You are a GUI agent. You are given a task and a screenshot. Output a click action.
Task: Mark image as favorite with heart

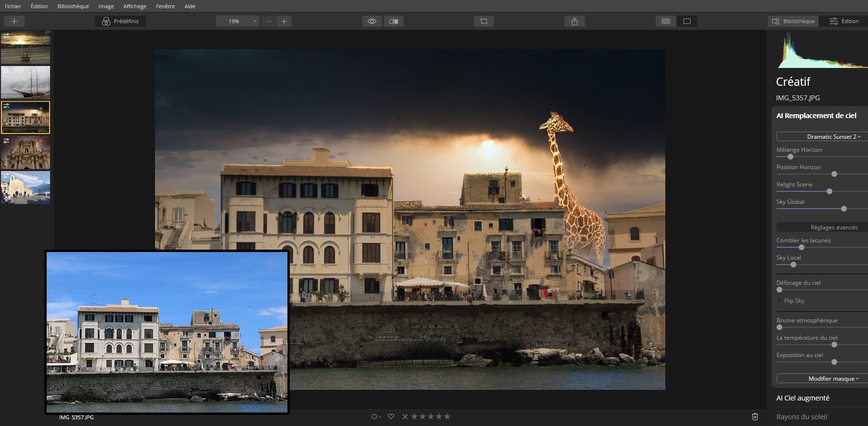coord(391,416)
